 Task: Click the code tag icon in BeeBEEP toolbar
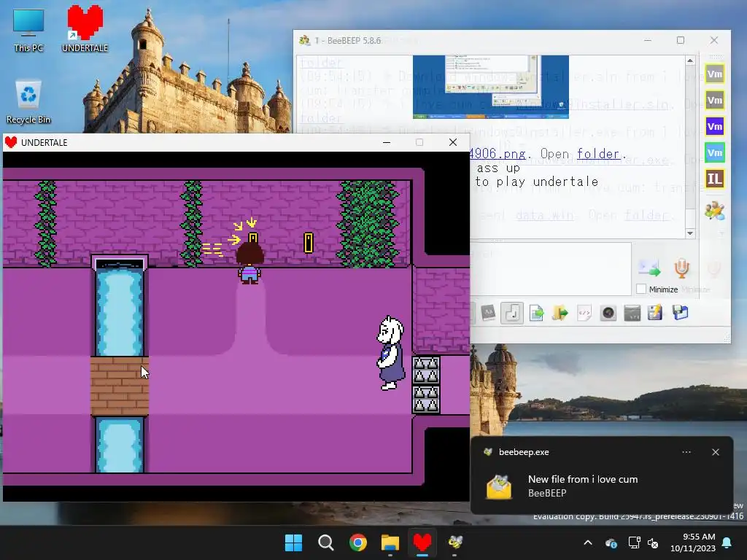(584, 314)
